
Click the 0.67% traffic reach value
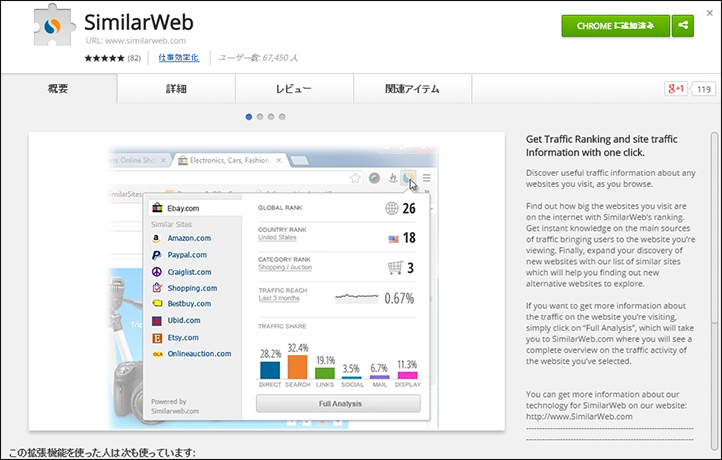(x=399, y=298)
